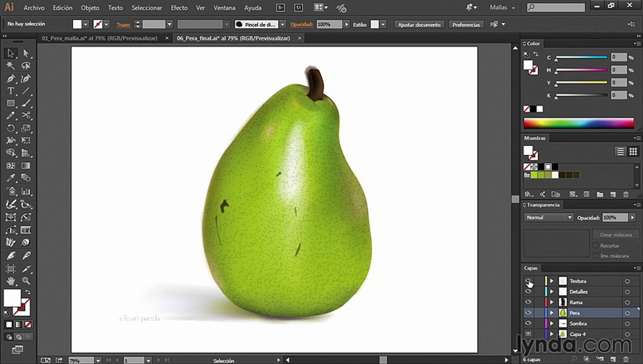Screen dimensions: 643x364
Task: Select the Pencil tool
Action: (11, 116)
